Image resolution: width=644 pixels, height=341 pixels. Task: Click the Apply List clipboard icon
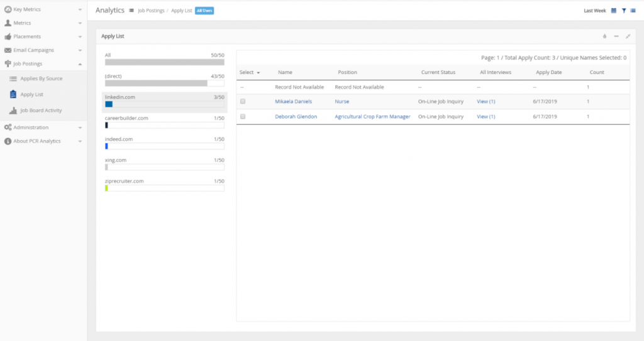pos(13,94)
